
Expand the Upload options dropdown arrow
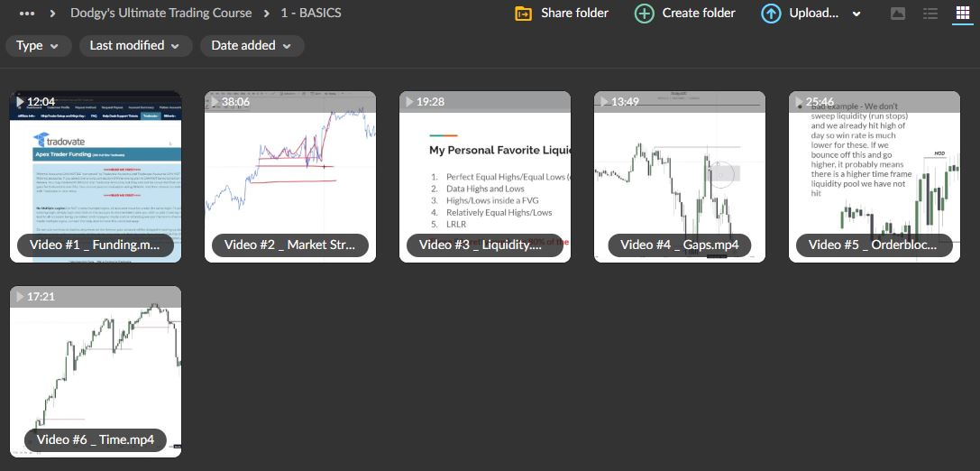[x=856, y=14]
